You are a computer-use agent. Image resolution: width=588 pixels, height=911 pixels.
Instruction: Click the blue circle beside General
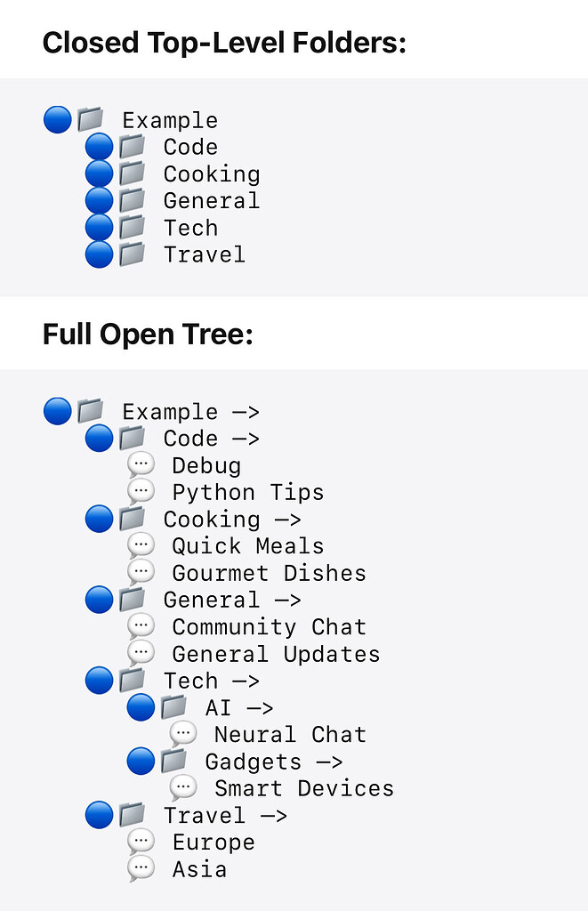[99, 599]
